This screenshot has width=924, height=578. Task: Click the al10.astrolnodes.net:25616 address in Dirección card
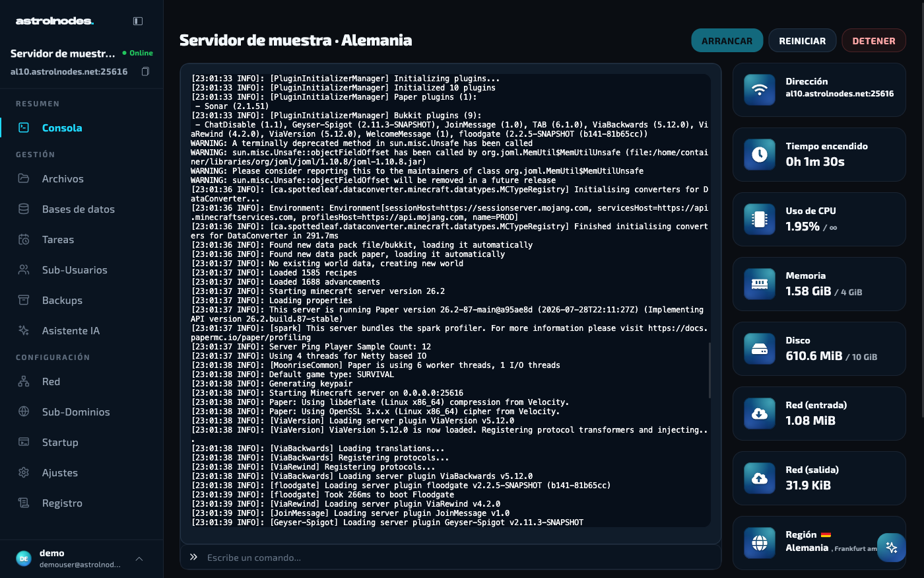click(x=840, y=94)
